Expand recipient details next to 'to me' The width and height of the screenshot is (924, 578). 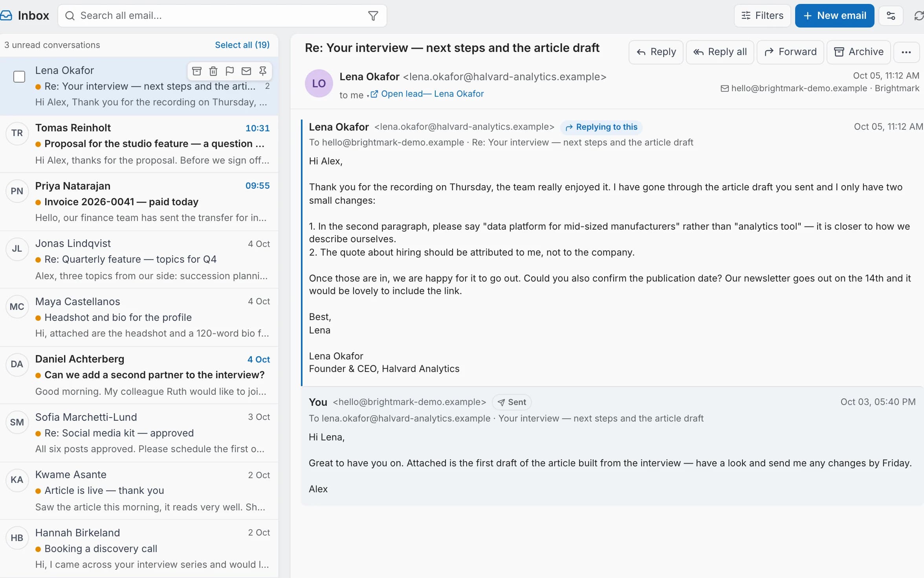tap(368, 95)
